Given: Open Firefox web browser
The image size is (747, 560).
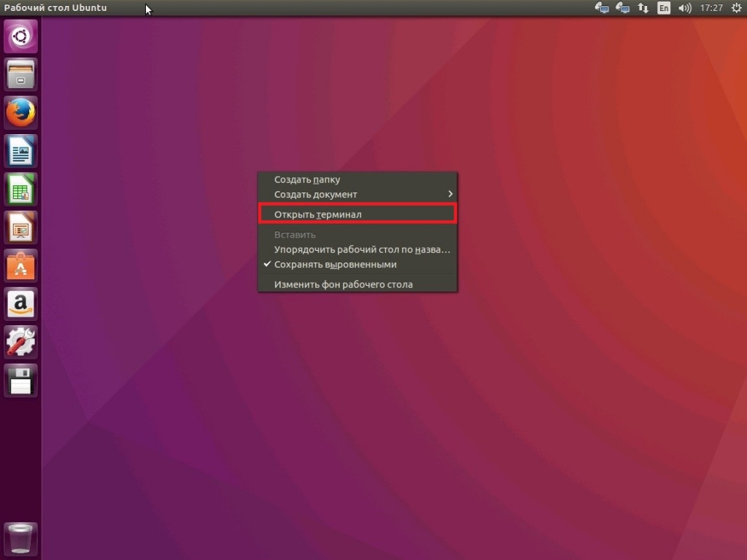Looking at the screenshot, I should 20,113.
